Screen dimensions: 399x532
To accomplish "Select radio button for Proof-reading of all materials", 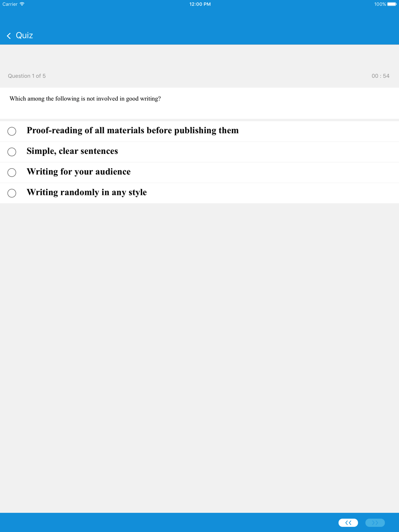I will point(12,131).
